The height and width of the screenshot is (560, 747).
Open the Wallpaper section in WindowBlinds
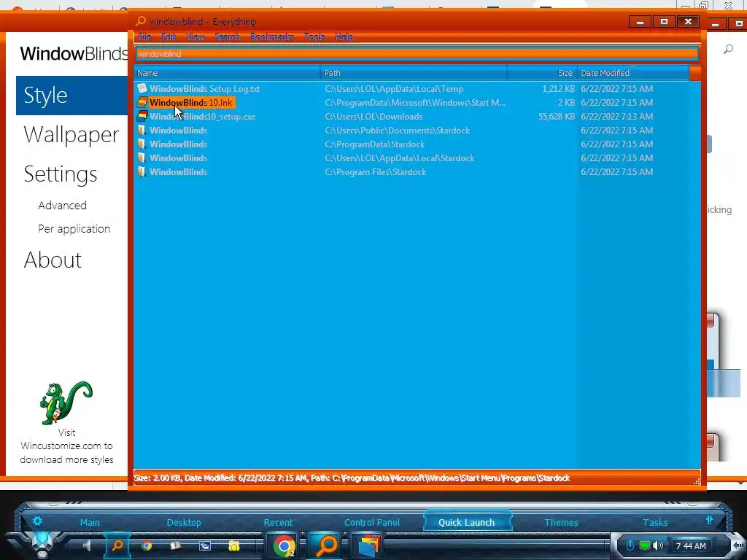(x=71, y=135)
